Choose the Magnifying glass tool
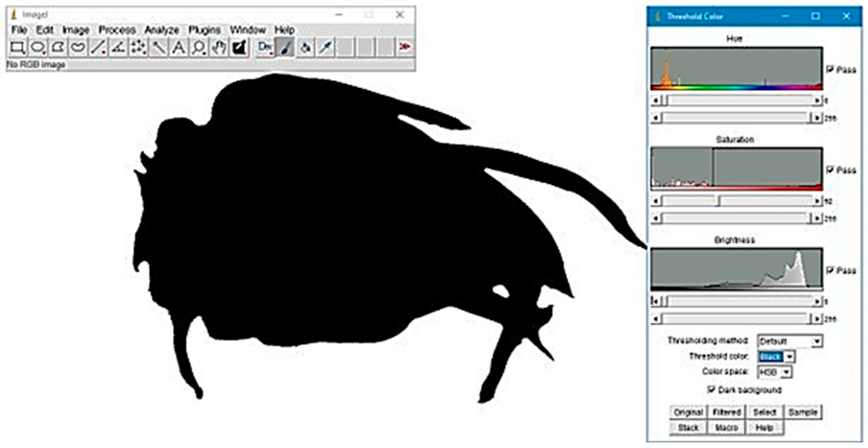 [198, 47]
